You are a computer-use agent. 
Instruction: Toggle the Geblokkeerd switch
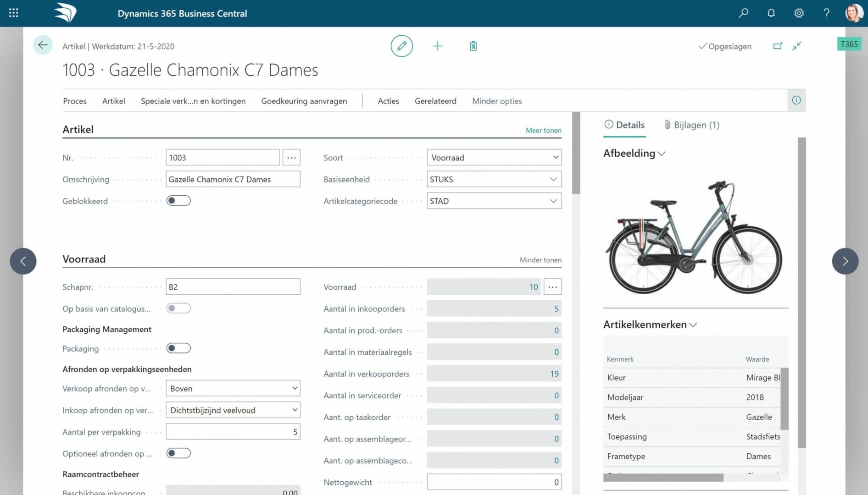pos(178,201)
